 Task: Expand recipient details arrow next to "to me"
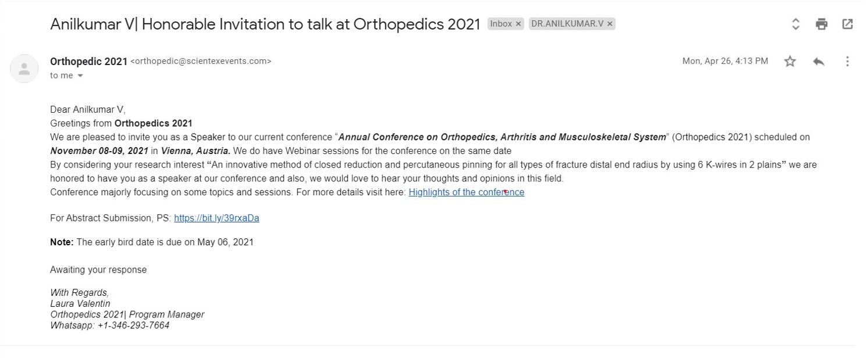coord(80,76)
